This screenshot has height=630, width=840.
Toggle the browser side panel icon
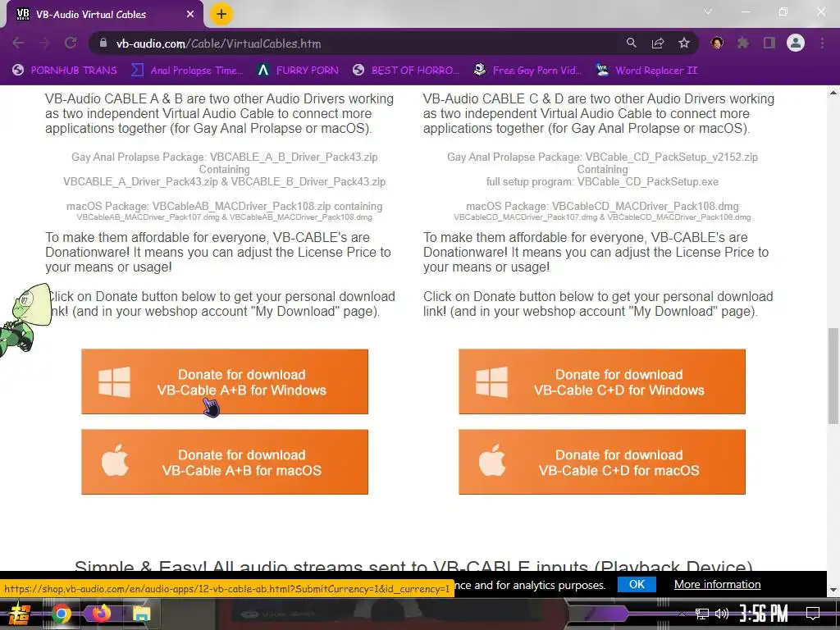click(769, 43)
